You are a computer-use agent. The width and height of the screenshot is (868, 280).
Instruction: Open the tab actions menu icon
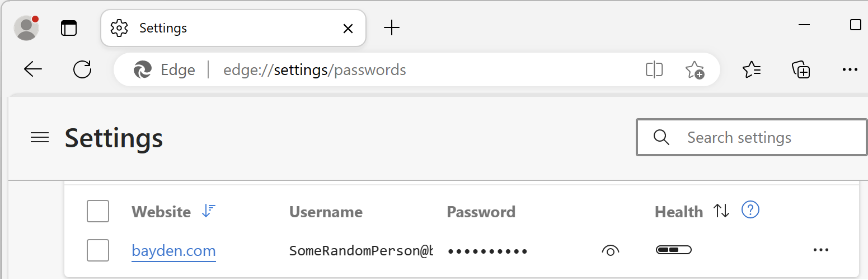pos(69,28)
